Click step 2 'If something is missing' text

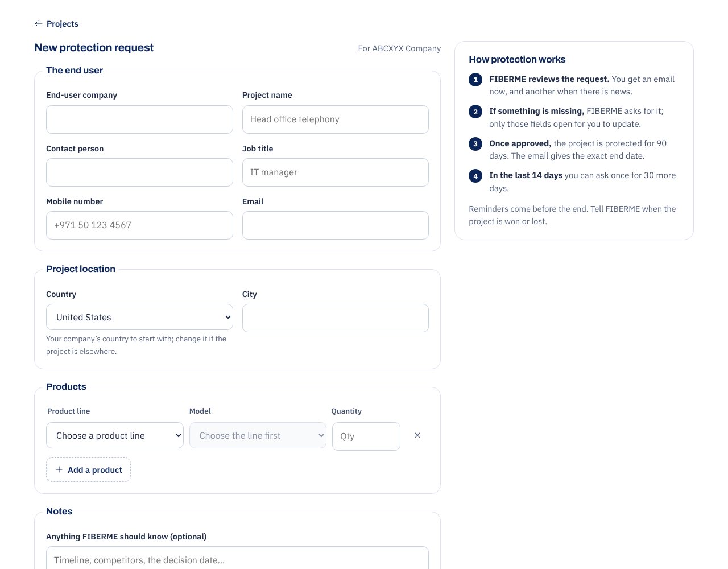click(576, 118)
